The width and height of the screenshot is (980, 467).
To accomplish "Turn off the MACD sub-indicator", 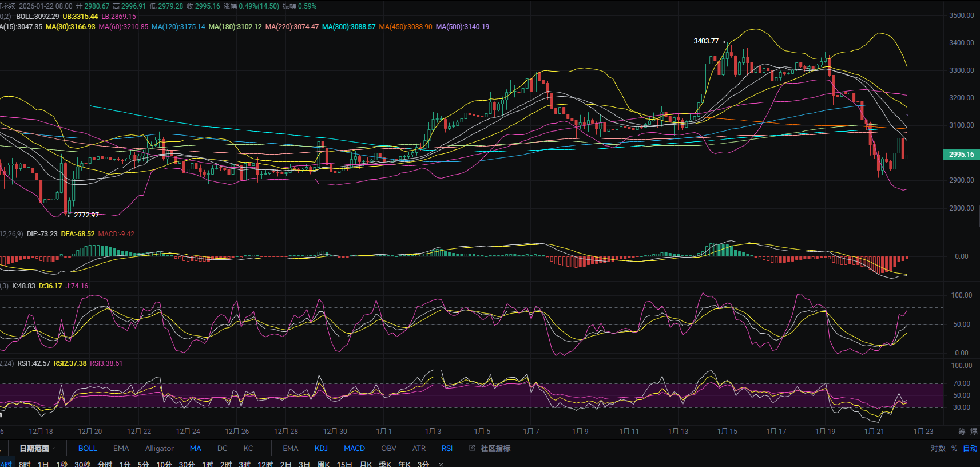I will [354, 448].
